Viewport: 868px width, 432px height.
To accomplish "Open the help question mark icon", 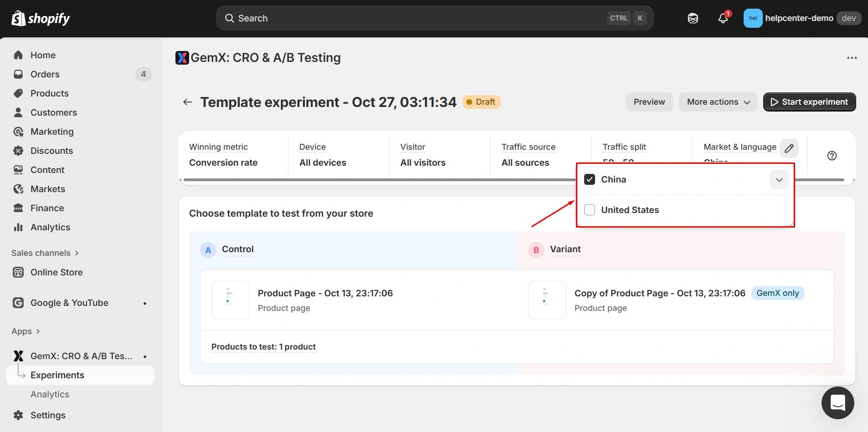I will pos(832,156).
